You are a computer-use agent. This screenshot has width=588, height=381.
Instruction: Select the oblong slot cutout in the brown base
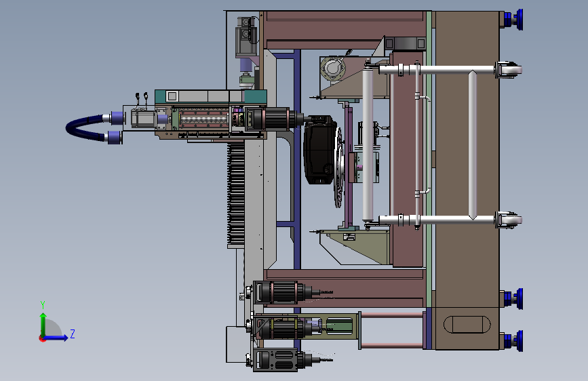point(467,324)
